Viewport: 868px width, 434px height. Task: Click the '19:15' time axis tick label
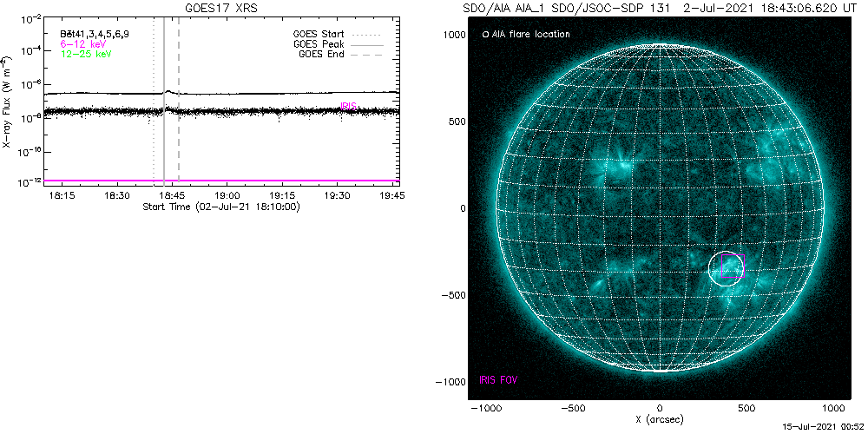pos(281,196)
